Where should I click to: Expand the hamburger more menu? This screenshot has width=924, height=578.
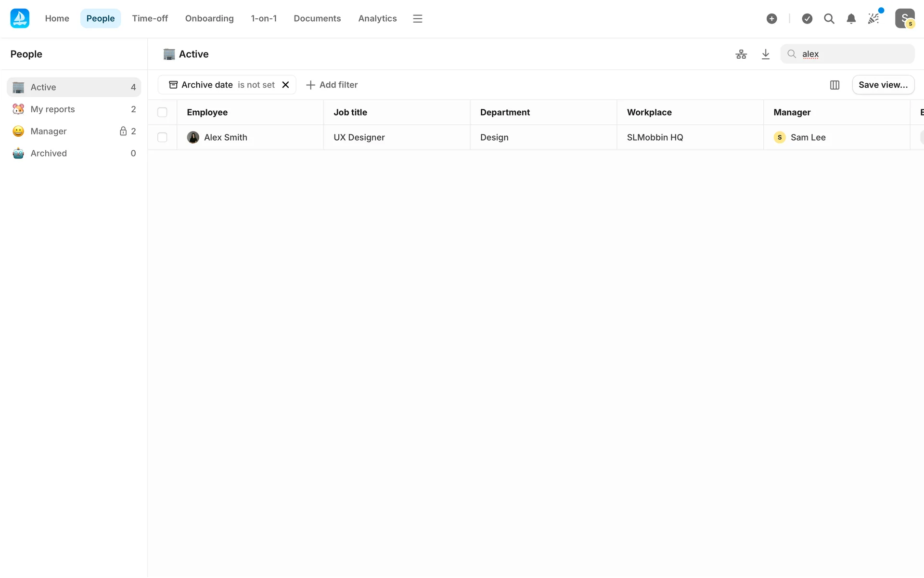coord(417,18)
